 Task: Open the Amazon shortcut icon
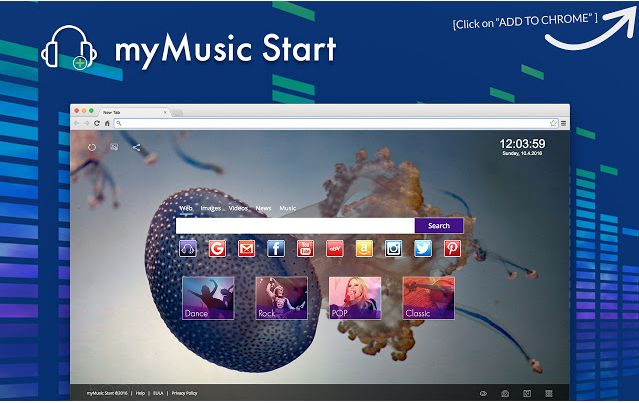click(x=364, y=249)
